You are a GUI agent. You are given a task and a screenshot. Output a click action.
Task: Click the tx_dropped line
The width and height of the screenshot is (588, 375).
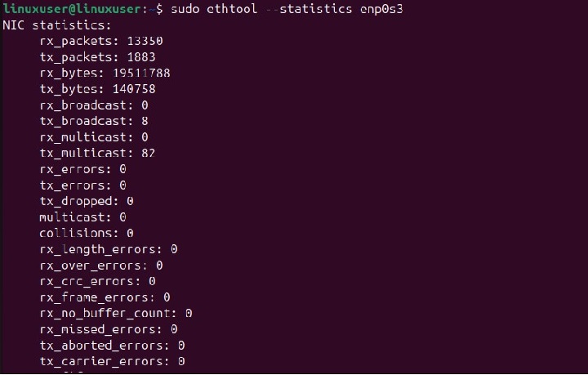[x=86, y=201]
